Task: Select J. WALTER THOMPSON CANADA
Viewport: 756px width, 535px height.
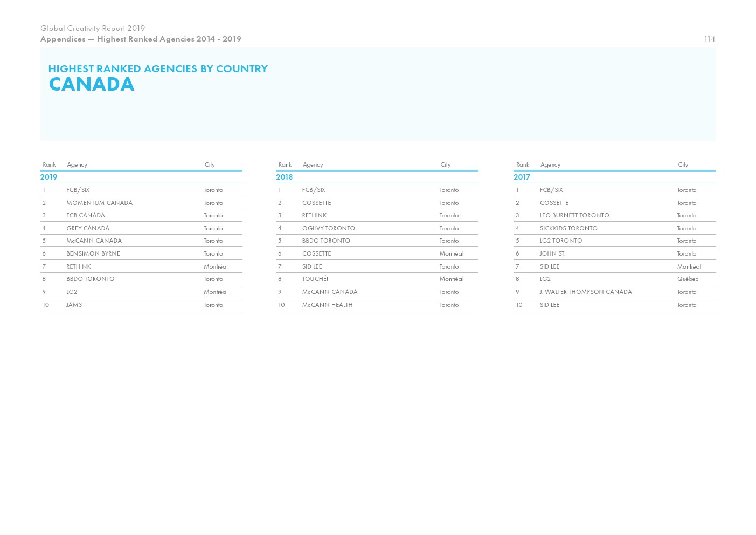Action: coord(585,292)
